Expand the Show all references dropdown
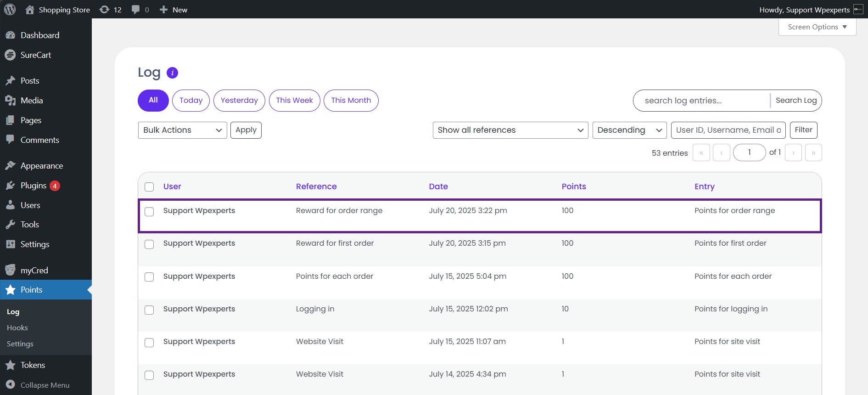868x395 pixels. coord(510,130)
